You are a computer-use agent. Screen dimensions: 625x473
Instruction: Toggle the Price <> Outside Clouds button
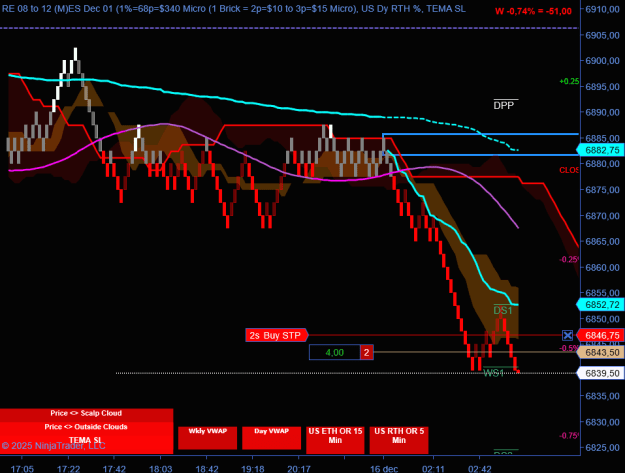(x=86, y=427)
